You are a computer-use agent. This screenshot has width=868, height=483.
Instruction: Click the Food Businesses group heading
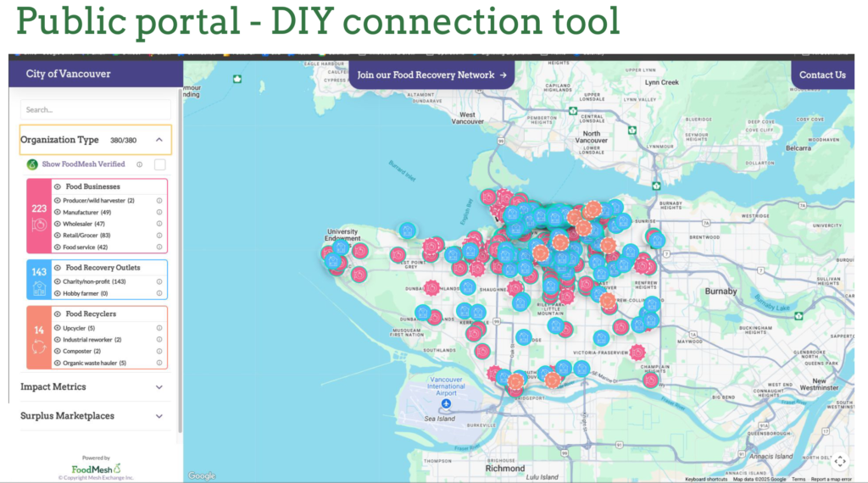point(92,187)
